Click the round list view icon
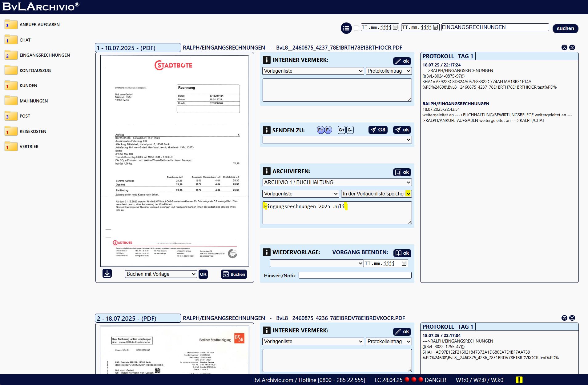The height and width of the screenshot is (385, 588). point(346,28)
